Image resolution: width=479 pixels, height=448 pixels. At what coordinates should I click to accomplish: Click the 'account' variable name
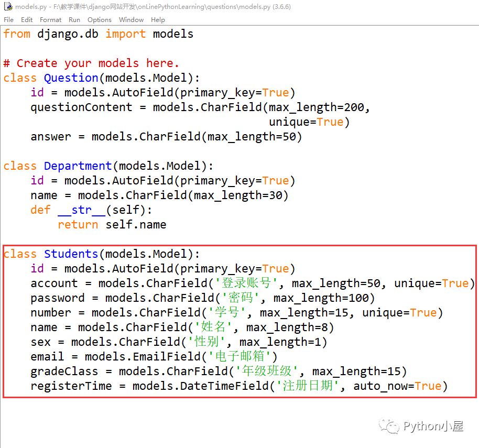pos(54,283)
